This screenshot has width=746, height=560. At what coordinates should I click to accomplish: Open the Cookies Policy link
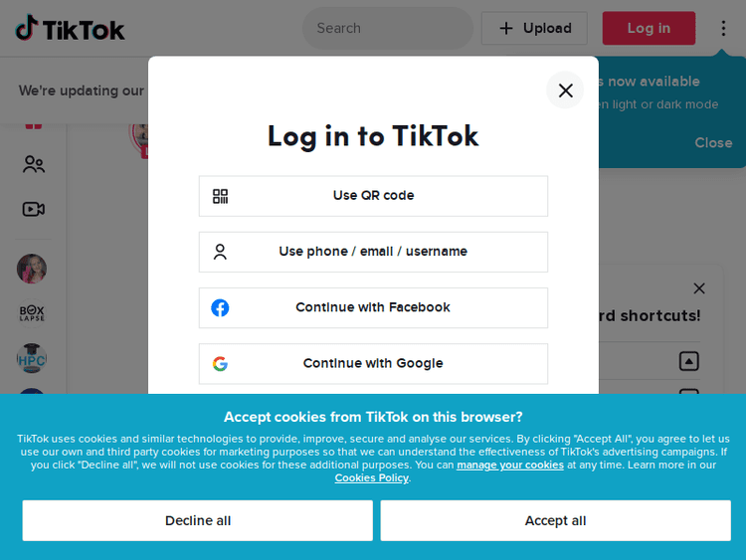coord(371,477)
